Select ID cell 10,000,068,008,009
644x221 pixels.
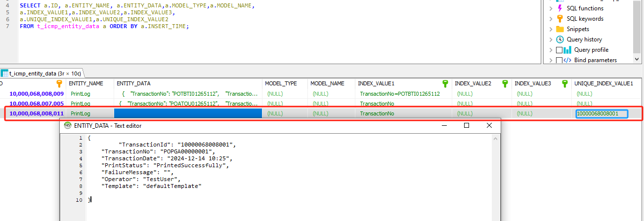(x=37, y=94)
